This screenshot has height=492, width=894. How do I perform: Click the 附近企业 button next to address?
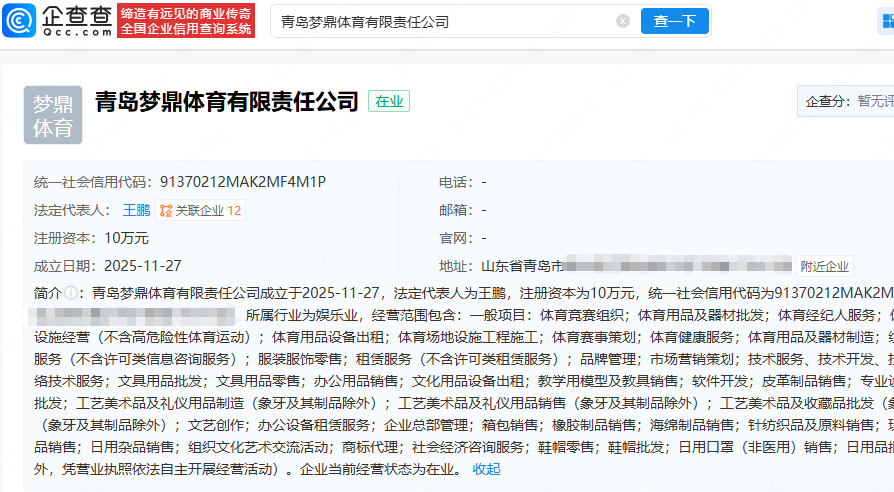point(824,266)
